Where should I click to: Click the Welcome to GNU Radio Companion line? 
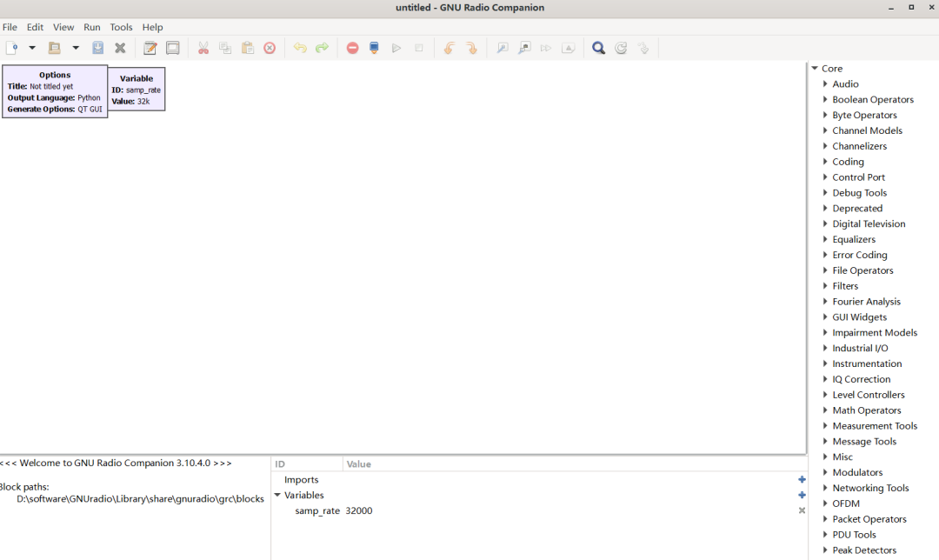point(116,463)
